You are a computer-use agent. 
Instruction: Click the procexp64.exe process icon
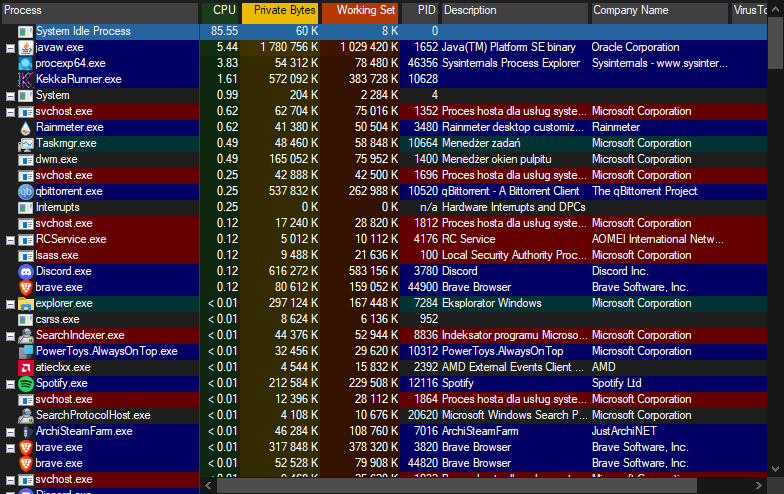26,64
